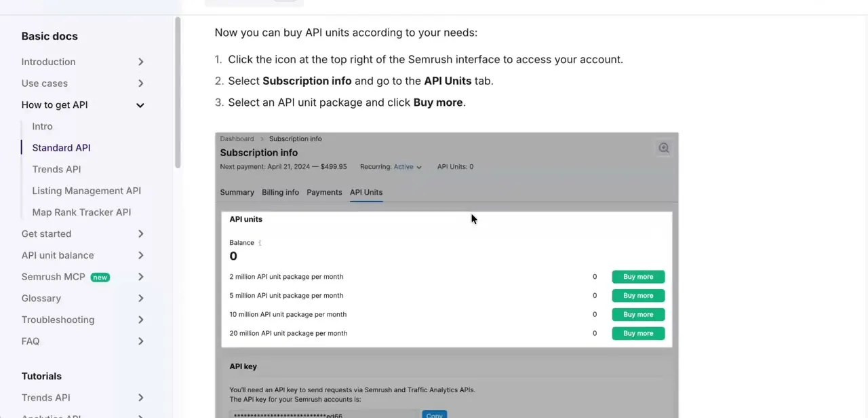This screenshot has width=868, height=418.
Task: Open the Listing Management API page
Action: 86,191
